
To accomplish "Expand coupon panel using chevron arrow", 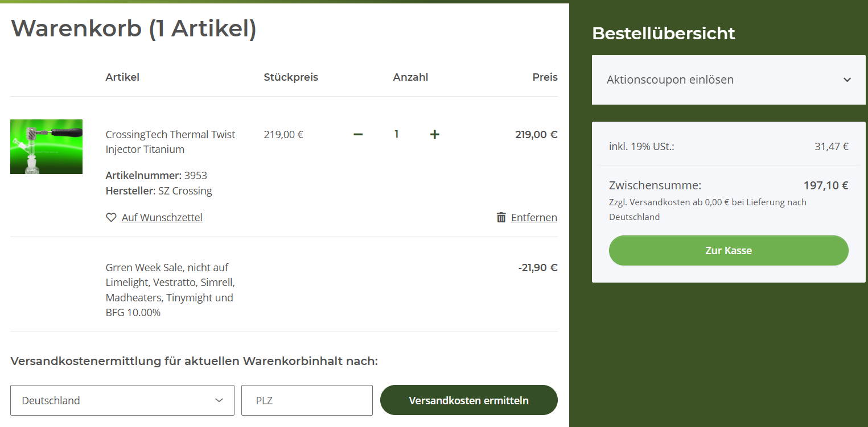I will [847, 80].
